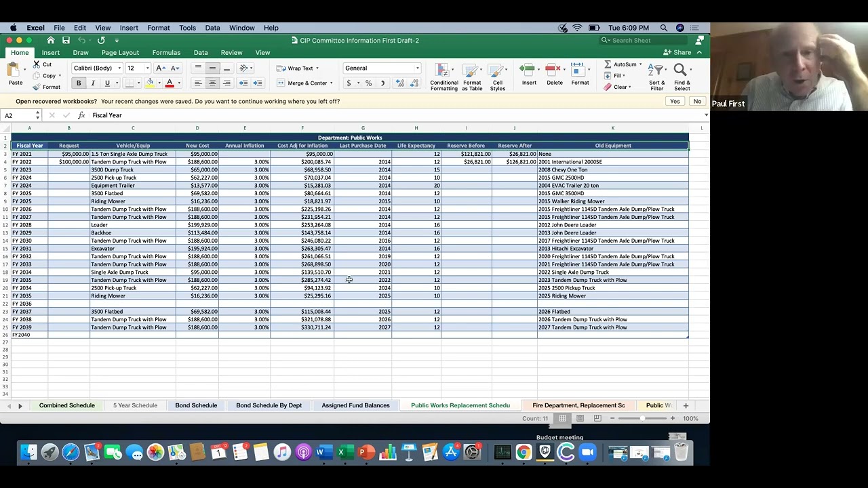Click the AutoSum sigma icon
This screenshot has width=868, height=488.
click(x=608, y=64)
